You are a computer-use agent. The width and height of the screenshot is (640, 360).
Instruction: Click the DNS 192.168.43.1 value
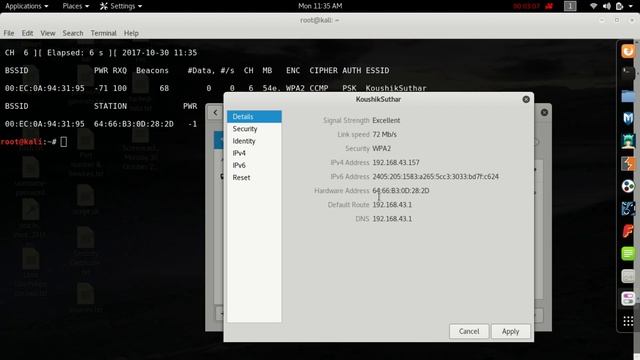(392, 219)
